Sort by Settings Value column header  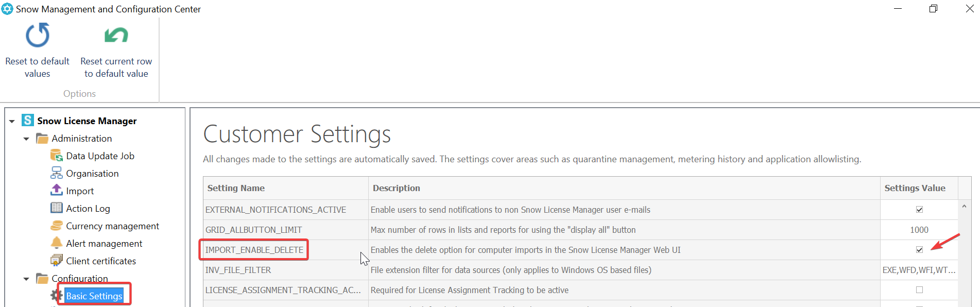pos(919,188)
